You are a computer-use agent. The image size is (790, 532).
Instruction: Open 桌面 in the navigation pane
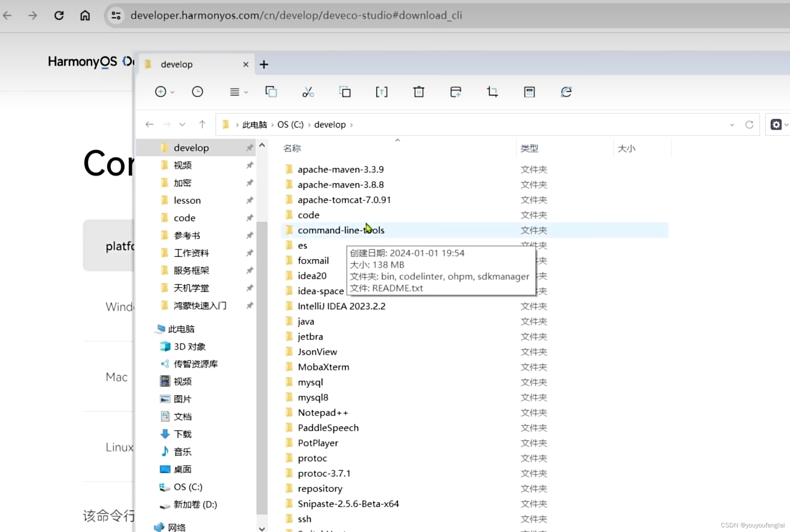tap(182, 469)
